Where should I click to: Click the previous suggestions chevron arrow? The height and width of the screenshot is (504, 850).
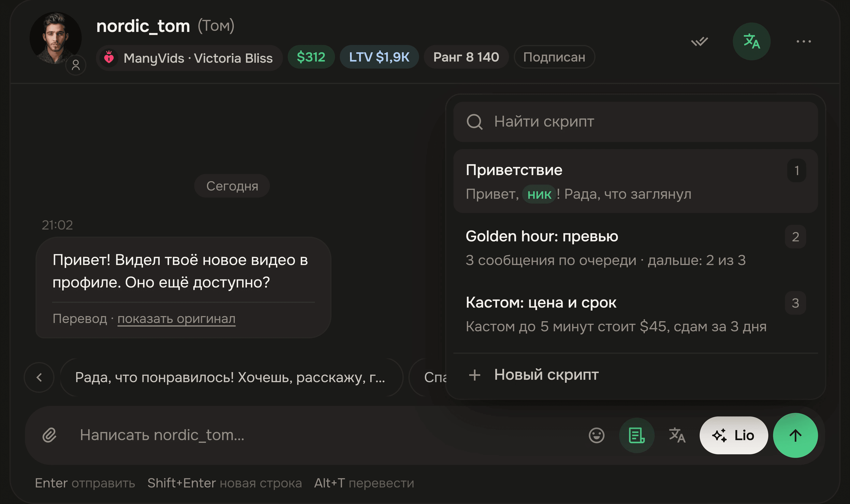pyautogui.click(x=39, y=377)
